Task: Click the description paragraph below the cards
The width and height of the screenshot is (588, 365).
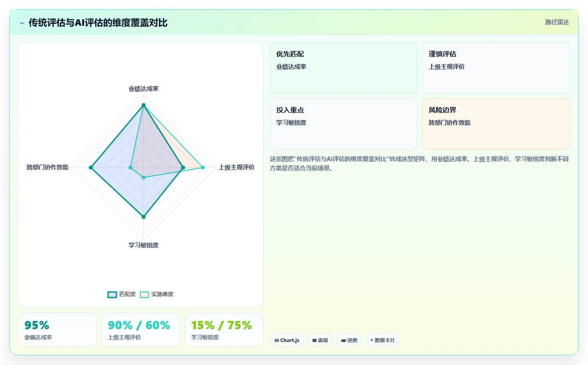Action: click(419, 163)
